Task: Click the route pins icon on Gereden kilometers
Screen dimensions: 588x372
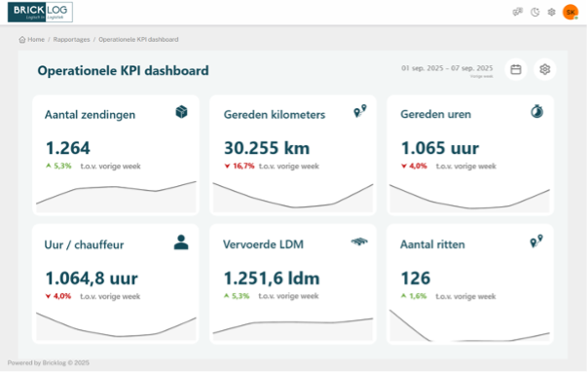Action: point(360,111)
